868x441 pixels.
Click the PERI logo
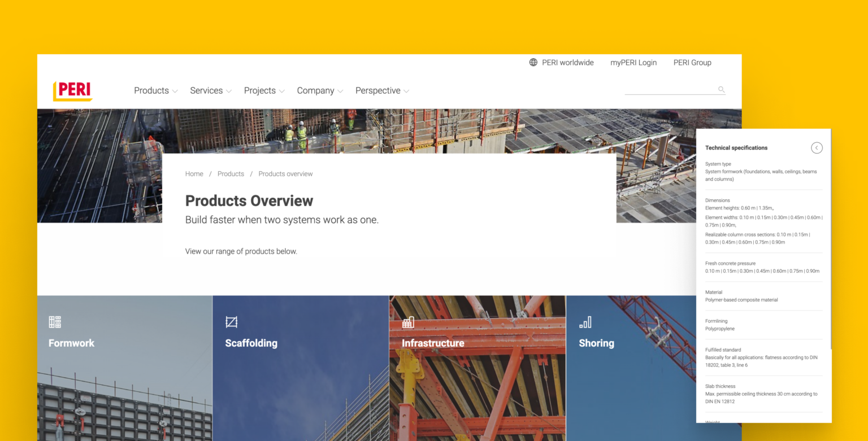73,91
